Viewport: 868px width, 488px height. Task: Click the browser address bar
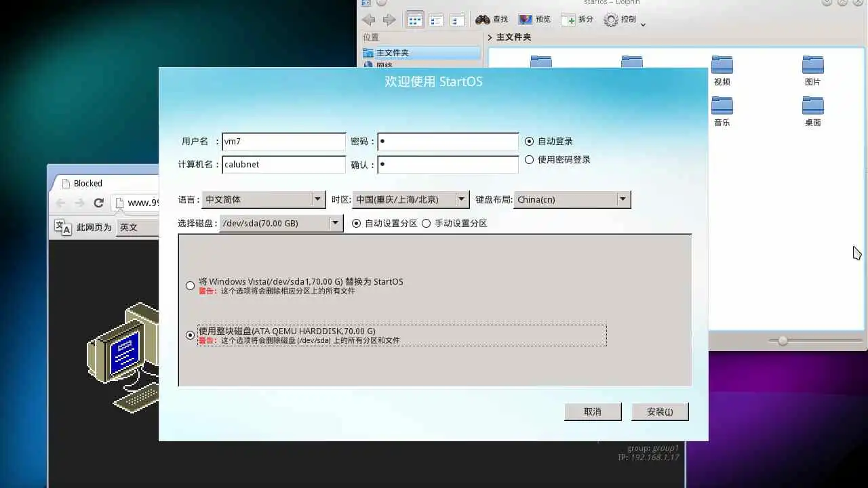(x=136, y=203)
